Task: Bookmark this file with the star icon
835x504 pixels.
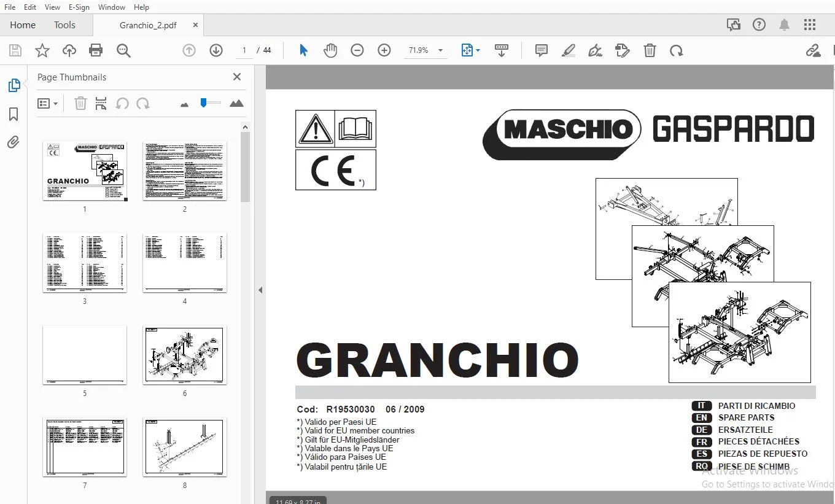Action: coord(42,51)
